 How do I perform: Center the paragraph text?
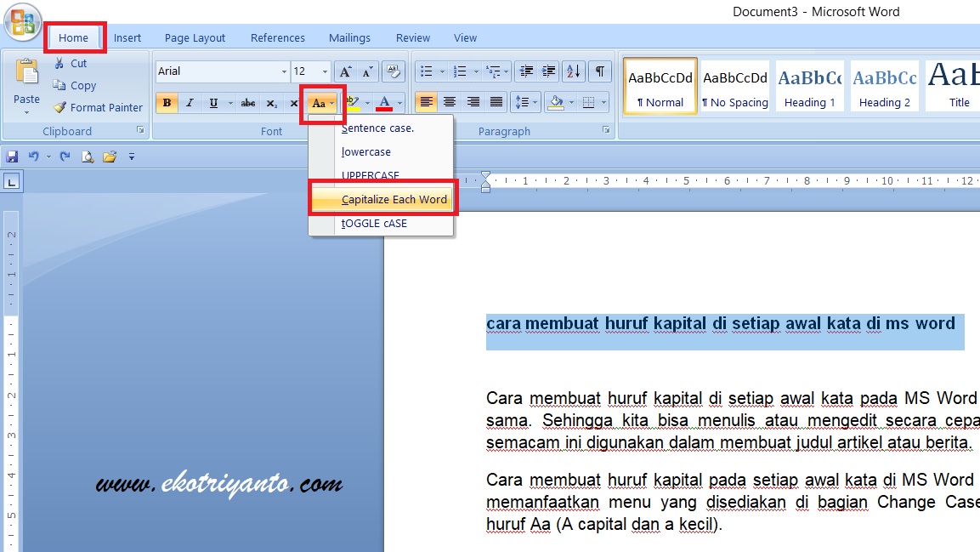coord(450,102)
